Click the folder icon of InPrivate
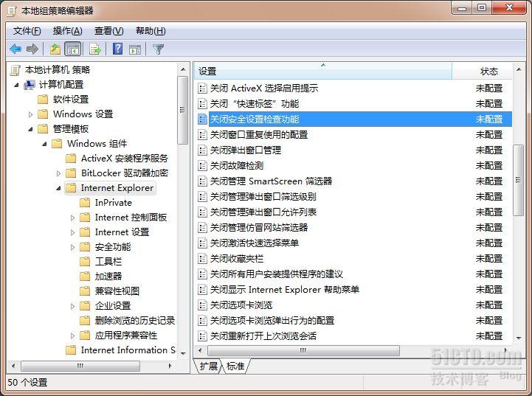The width and height of the screenshot is (532, 396). (85, 203)
